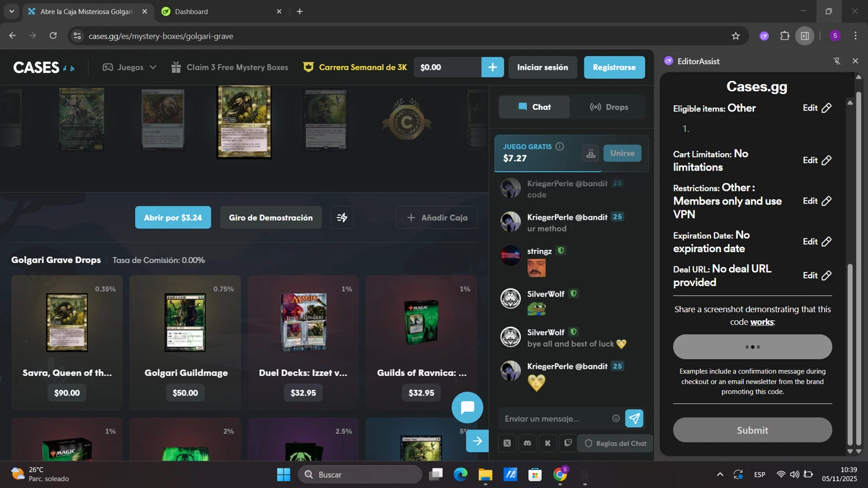Switch to the Drops tab
Image resolution: width=868 pixels, height=488 pixels.
[x=609, y=107]
